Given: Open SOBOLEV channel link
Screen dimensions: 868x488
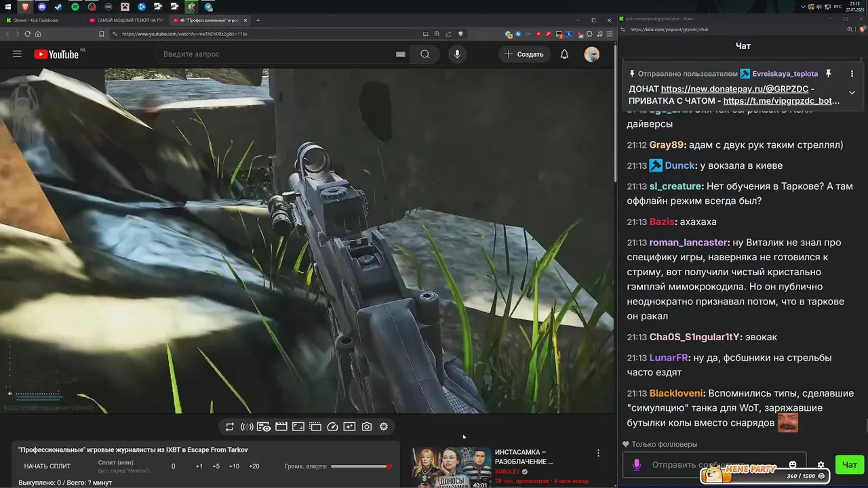Looking at the screenshot, I should [507, 472].
